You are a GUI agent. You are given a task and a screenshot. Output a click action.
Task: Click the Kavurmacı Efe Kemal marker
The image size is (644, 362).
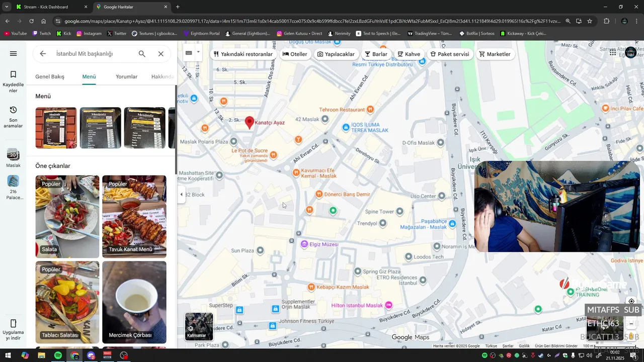(296, 172)
